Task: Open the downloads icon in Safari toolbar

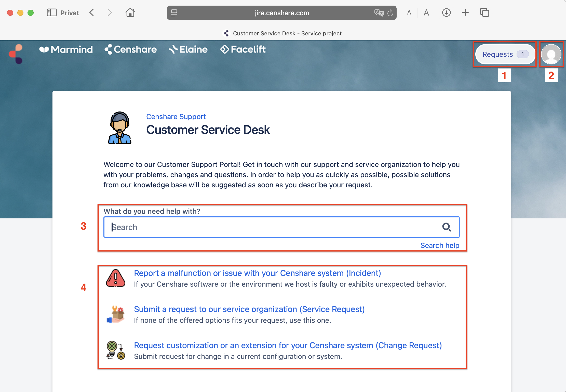Action: click(x=446, y=12)
